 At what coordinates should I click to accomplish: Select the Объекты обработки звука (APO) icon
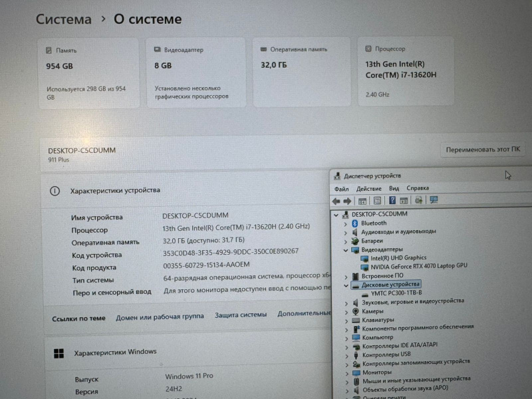356,390
